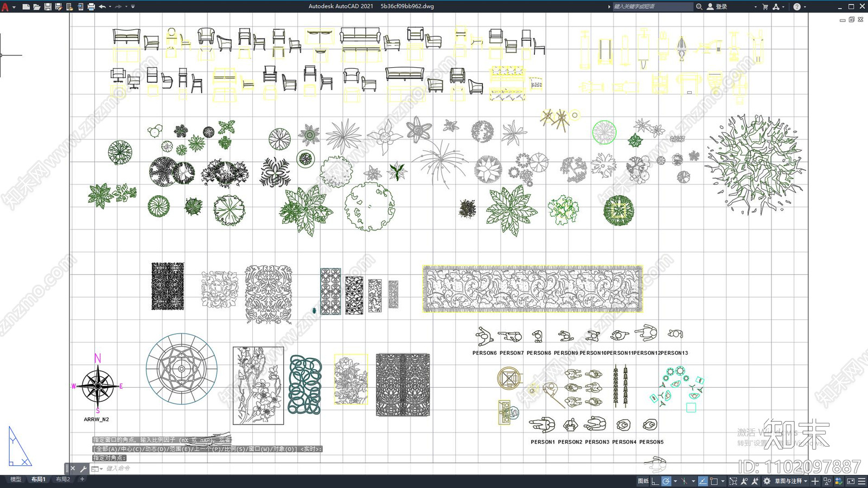Switch to the 模型 tab
868x488 pixels.
pyautogui.click(x=15, y=479)
